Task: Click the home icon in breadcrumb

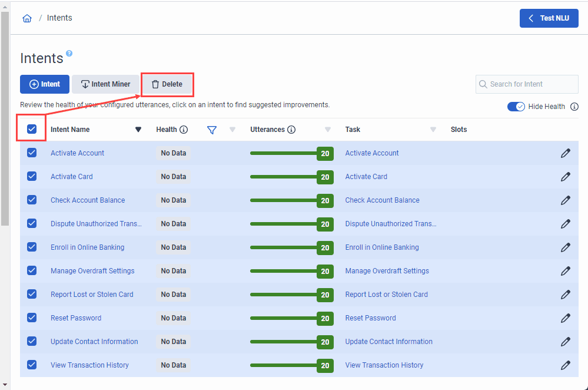Action: coord(27,18)
